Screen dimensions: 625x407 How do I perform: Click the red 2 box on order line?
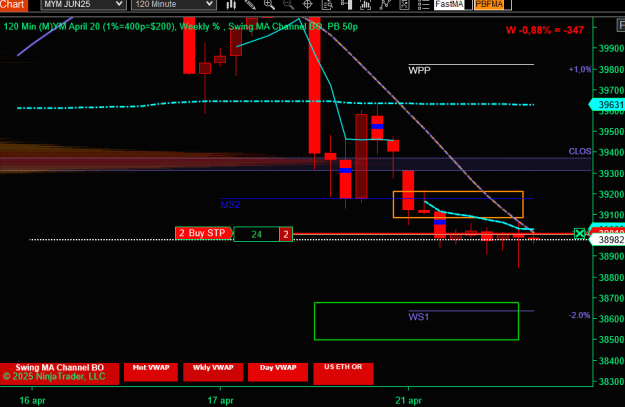coord(286,234)
